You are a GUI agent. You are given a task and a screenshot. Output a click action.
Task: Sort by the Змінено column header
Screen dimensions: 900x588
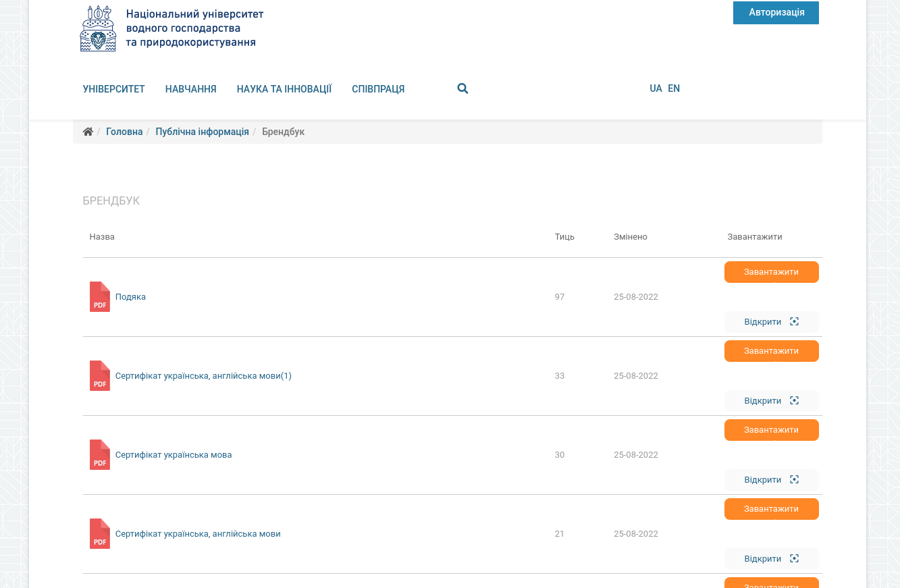click(x=631, y=237)
